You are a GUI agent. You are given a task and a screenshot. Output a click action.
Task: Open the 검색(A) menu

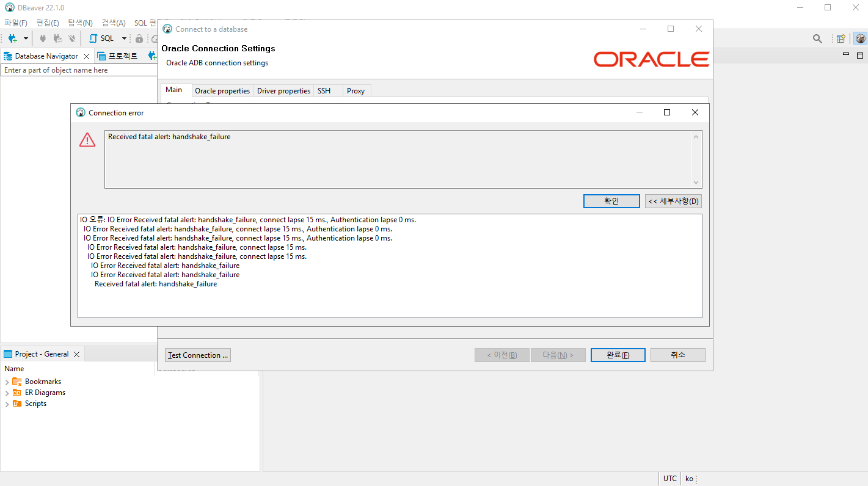click(114, 23)
